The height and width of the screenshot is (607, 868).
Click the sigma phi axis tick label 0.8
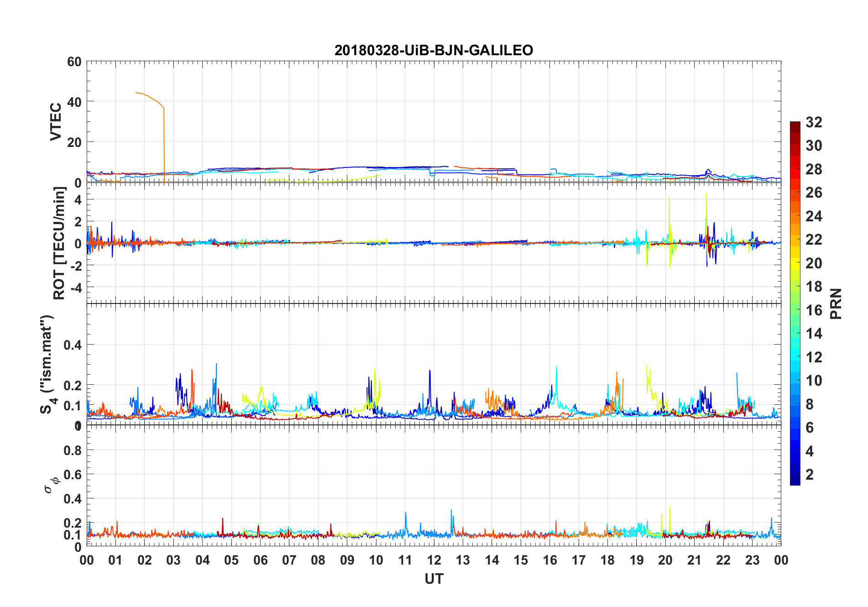pyautogui.click(x=72, y=450)
